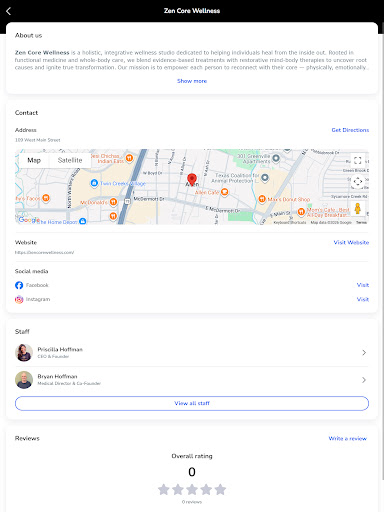
Task: Go back using the header arrow
Action: [9, 11]
